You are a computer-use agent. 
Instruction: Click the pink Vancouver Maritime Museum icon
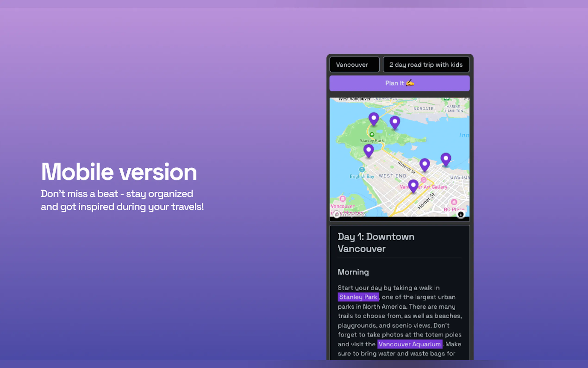[x=342, y=199]
